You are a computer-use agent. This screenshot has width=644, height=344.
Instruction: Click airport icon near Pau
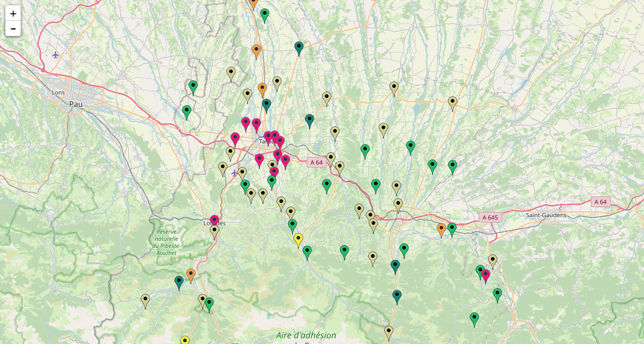point(56,54)
